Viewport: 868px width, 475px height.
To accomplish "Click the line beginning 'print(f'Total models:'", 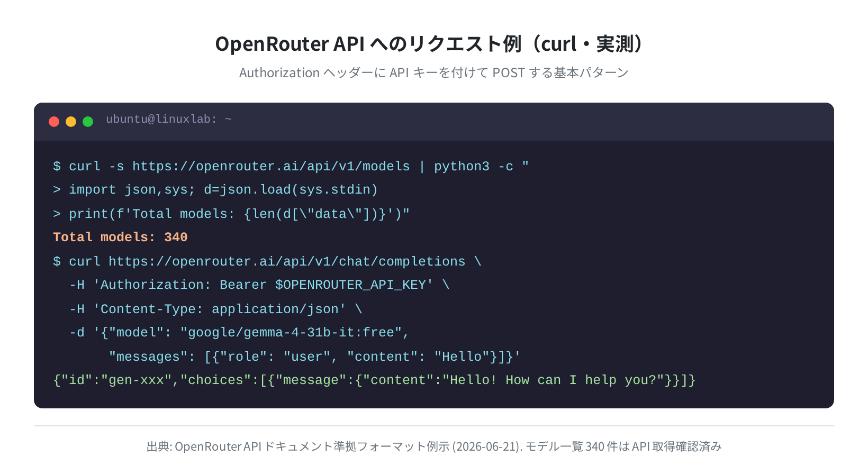I will pos(231,214).
